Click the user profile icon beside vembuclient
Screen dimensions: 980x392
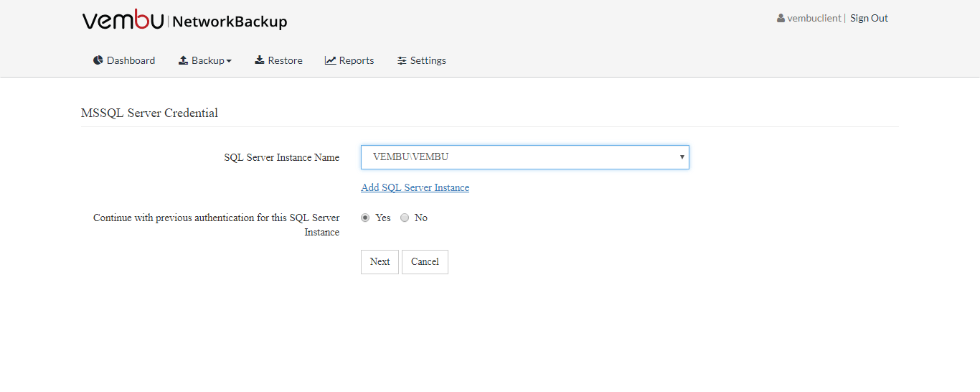click(x=781, y=18)
